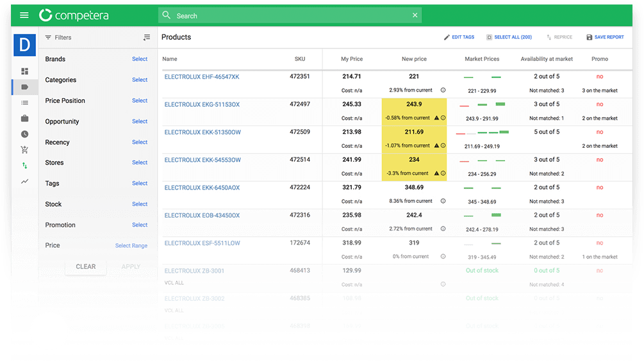Viewport: 644px width, 361px height.
Task: Click info icon beside -0.58% from current
Action: coord(443,118)
